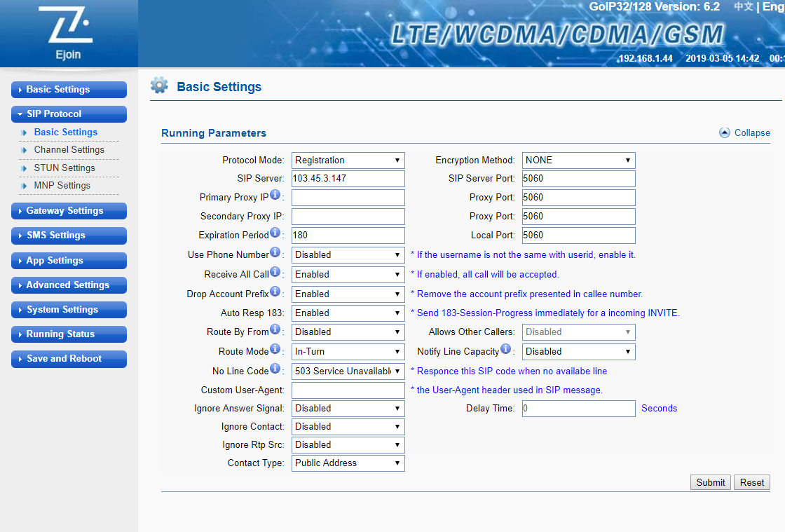Open the Save and Reboot menu

(69, 359)
